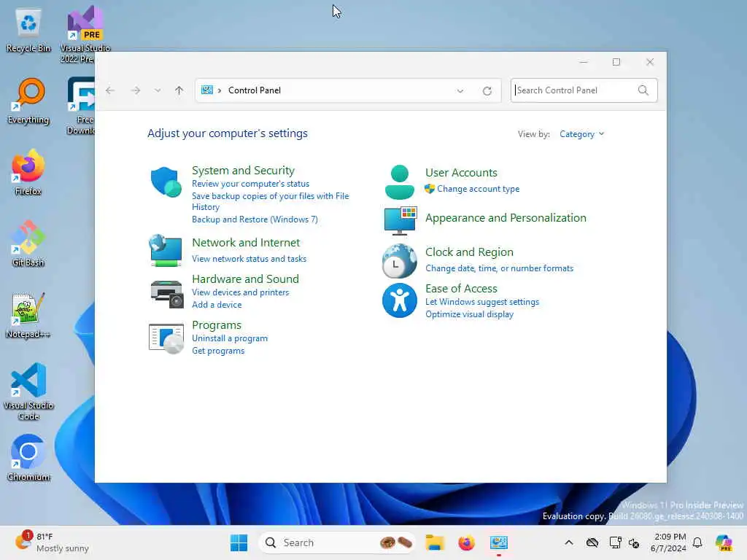This screenshot has height=560, width=747.
Task: Select Visual Studio 2022 Preview desktop shortcut
Action: tap(85, 34)
